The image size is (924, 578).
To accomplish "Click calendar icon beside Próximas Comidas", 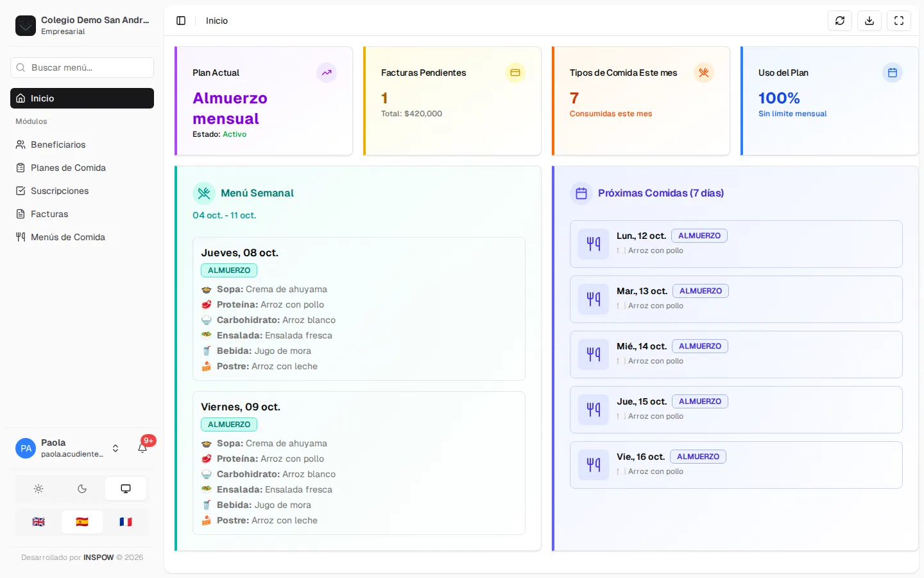I will click(x=581, y=193).
